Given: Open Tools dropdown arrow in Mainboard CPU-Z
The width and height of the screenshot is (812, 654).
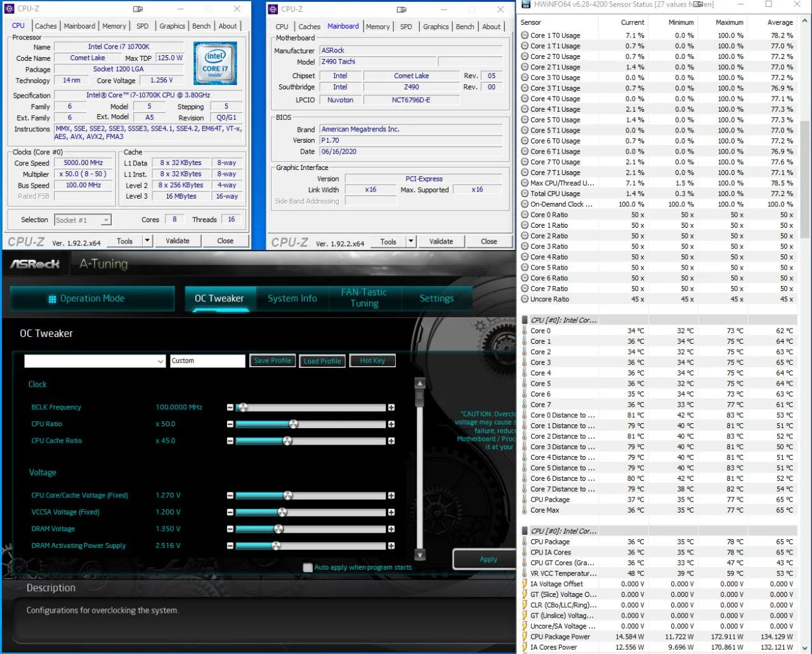Looking at the screenshot, I should click(x=411, y=242).
